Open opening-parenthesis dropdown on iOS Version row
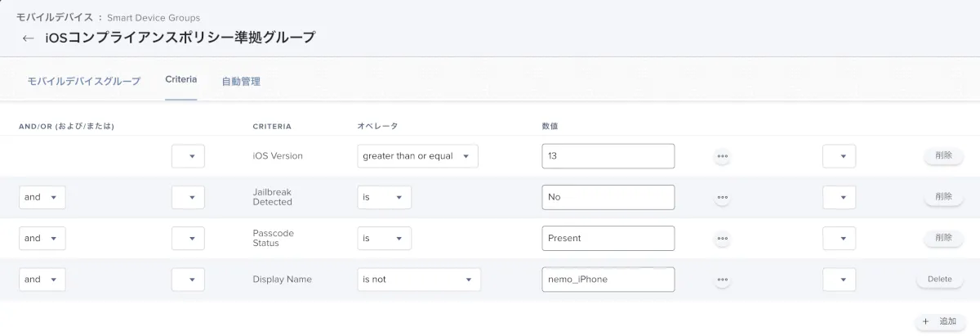 (188, 156)
